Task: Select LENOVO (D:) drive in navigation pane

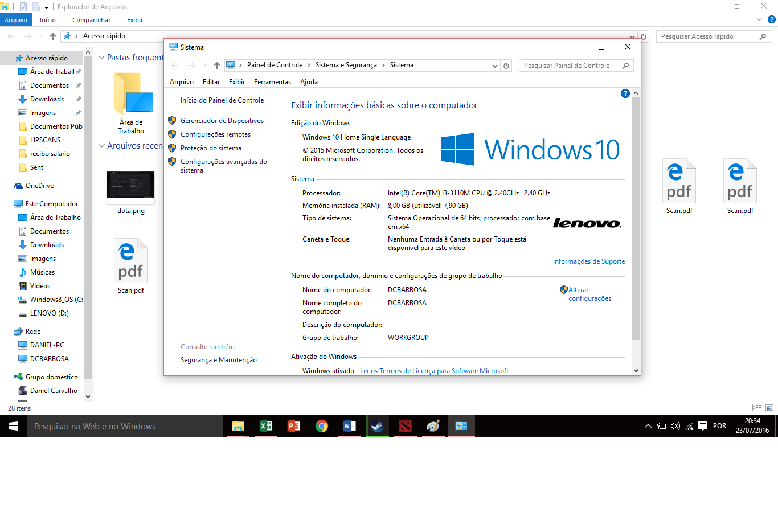Action: coord(49,313)
